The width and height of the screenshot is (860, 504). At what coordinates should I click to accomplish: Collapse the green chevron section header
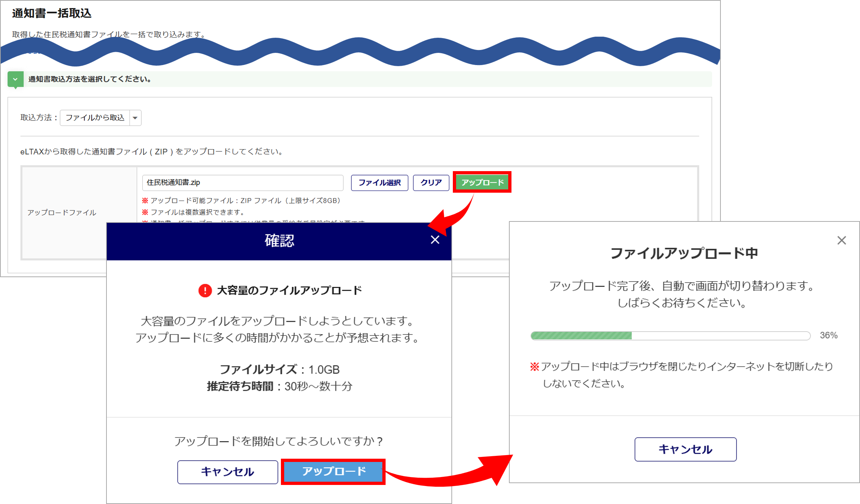click(15, 79)
